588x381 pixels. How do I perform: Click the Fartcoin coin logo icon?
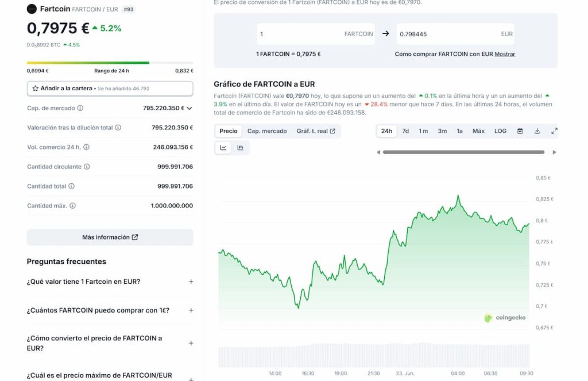[x=32, y=9]
